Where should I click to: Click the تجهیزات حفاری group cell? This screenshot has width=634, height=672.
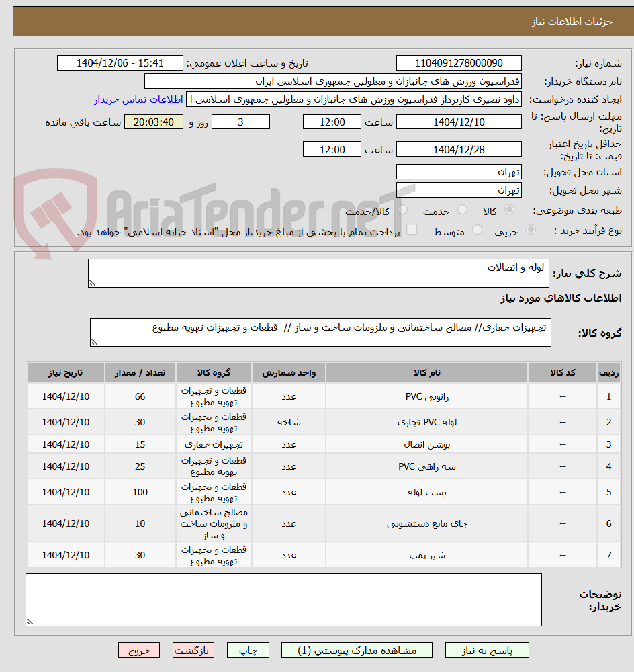(x=214, y=444)
